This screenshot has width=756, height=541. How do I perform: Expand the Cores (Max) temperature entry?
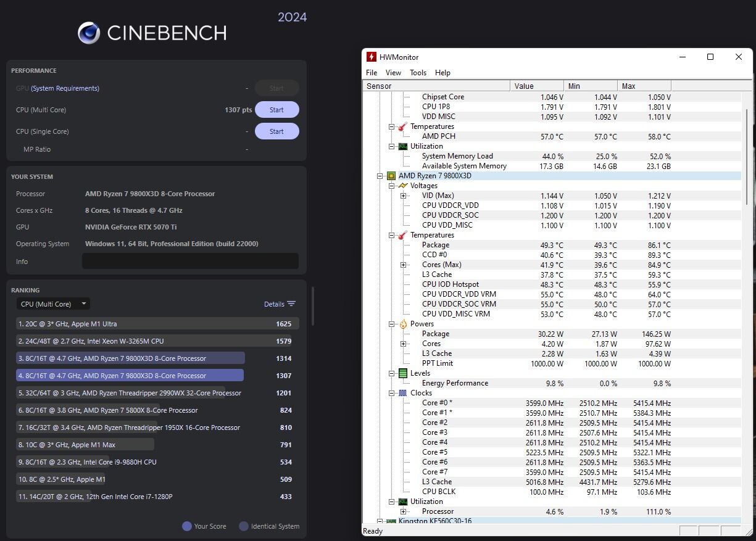coord(404,265)
